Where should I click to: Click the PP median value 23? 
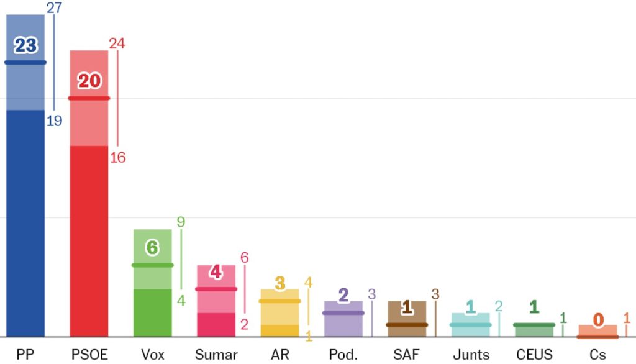click(25, 45)
